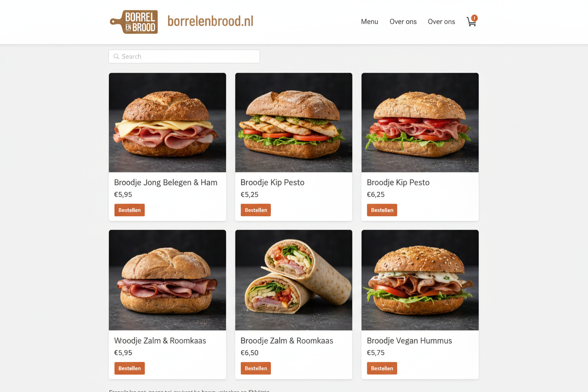Screen dimensions: 588x392
Task: Order the €5,95 Zalm & Roomkaas sandwich
Action: click(130, 368)
